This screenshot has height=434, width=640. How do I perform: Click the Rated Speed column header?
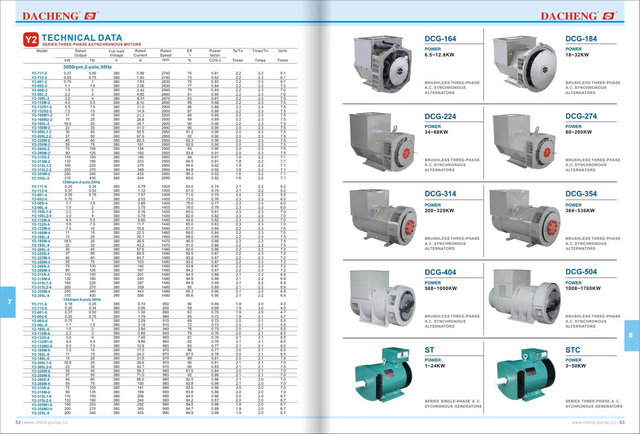pyautogui.click(x=165, y=53)
